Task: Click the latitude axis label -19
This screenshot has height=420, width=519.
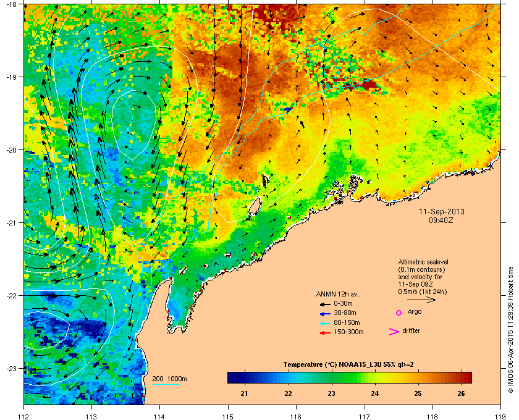Action: [11, 77]
